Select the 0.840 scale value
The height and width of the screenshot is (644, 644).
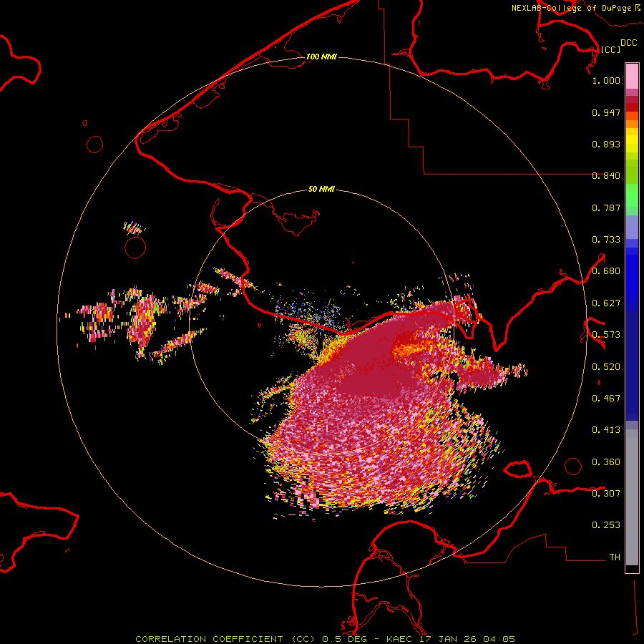[x=606, y=176]
